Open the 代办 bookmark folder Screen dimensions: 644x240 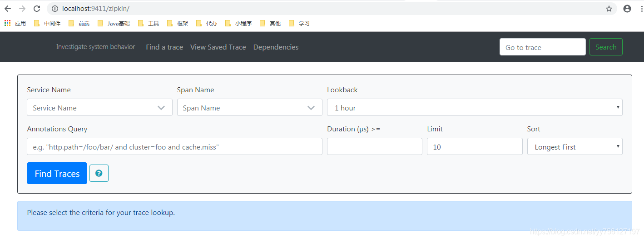207,23
